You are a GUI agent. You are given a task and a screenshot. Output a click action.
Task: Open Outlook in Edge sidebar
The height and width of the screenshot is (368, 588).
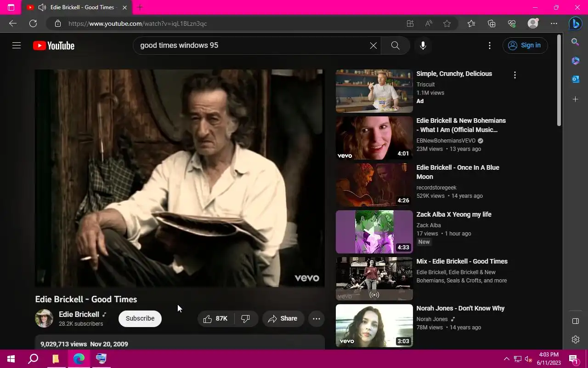[575, 80]
